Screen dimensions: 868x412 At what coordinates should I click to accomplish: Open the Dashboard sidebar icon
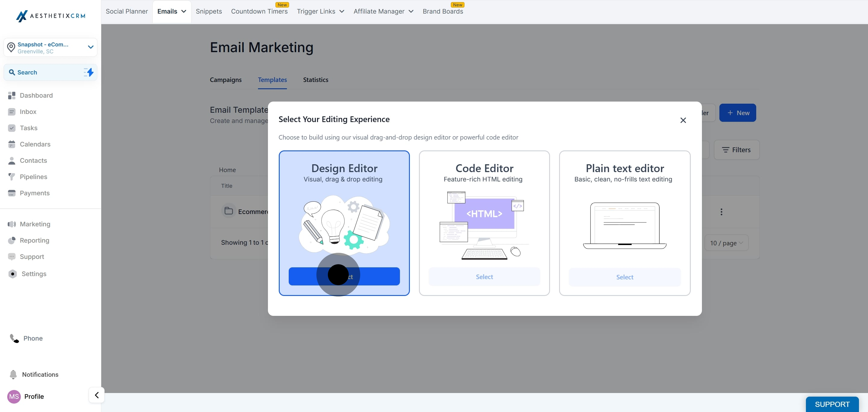(x=12, y=95)
